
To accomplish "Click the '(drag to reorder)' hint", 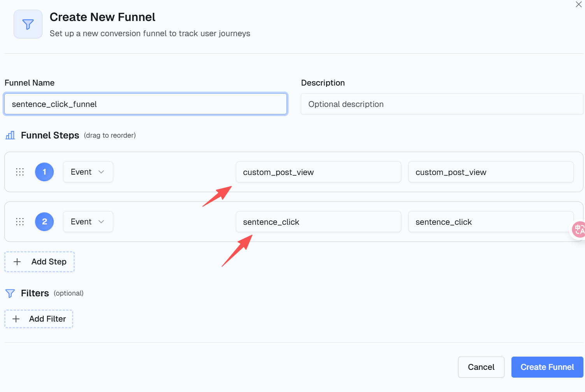I will pyautogui.click(x=110, y=135).
